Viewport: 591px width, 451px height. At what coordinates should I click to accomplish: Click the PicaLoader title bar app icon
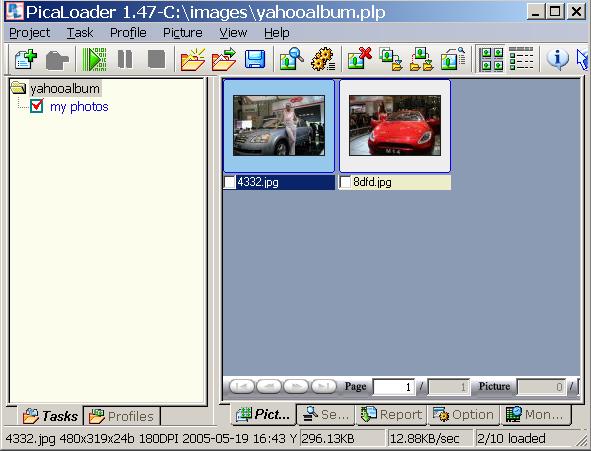point(14,11)
